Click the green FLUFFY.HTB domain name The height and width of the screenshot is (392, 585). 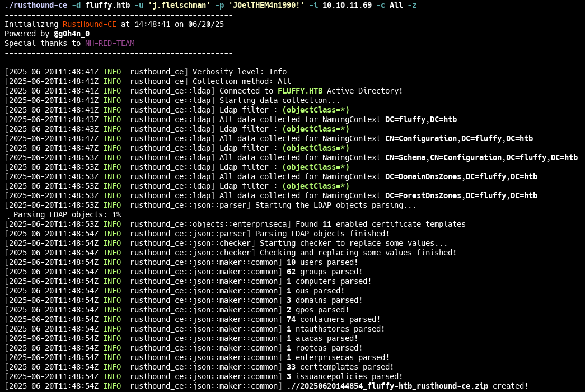300,91
